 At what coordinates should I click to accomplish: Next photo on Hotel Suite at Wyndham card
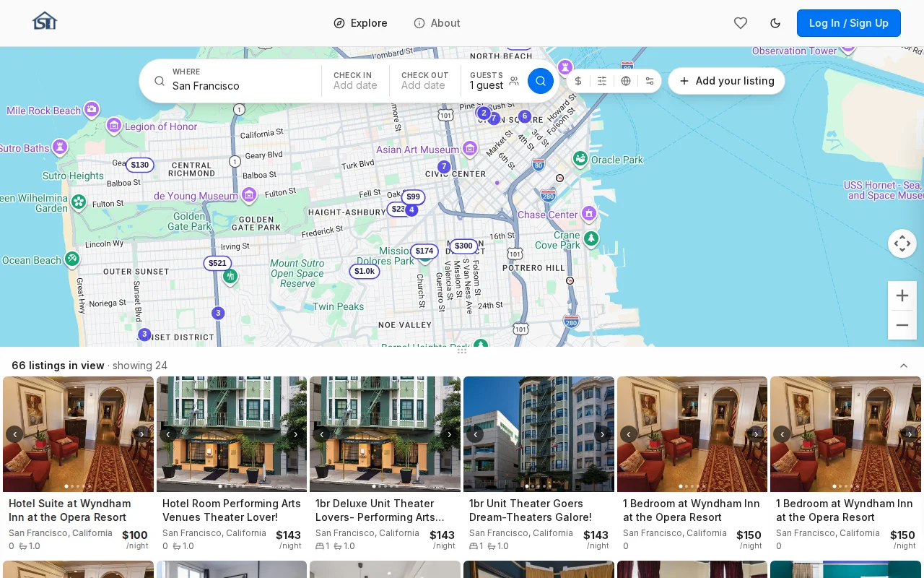142,434
